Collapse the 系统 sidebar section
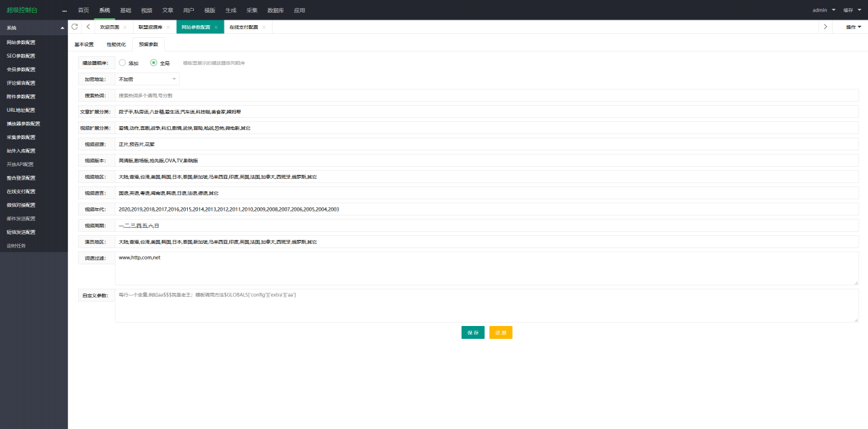This screenshot has height=429, width=868. tap(62, 28)
